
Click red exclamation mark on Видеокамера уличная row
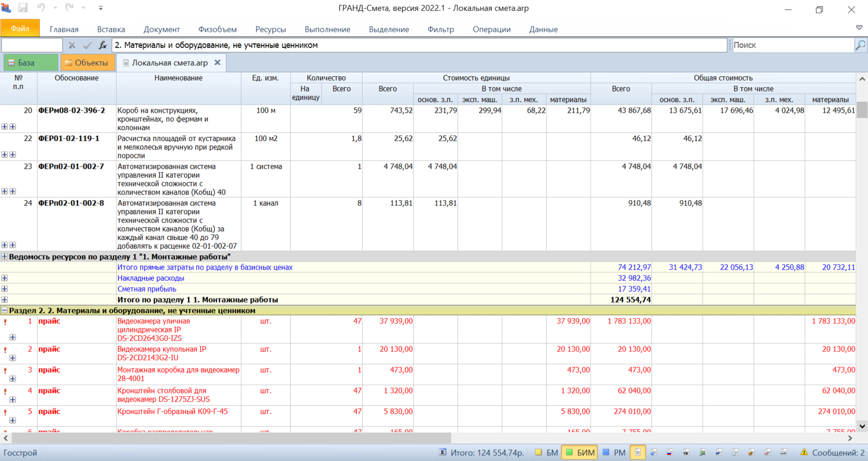5,322
